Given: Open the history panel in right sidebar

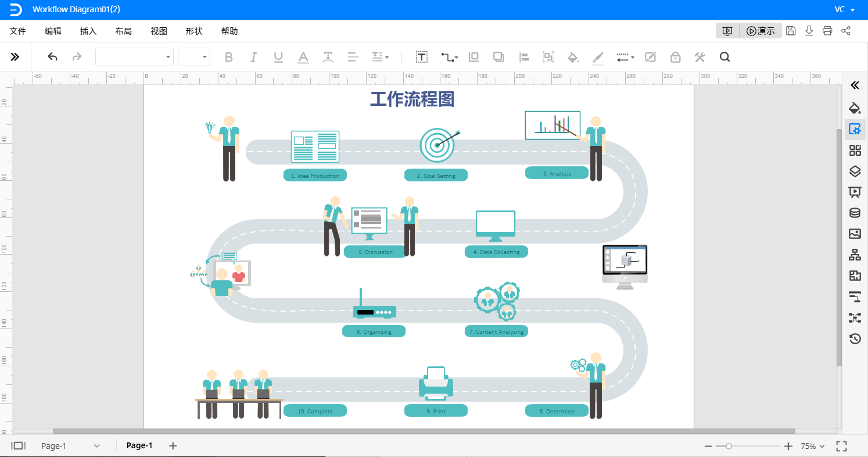Looking at the screenshot, I should coord(855,338).
